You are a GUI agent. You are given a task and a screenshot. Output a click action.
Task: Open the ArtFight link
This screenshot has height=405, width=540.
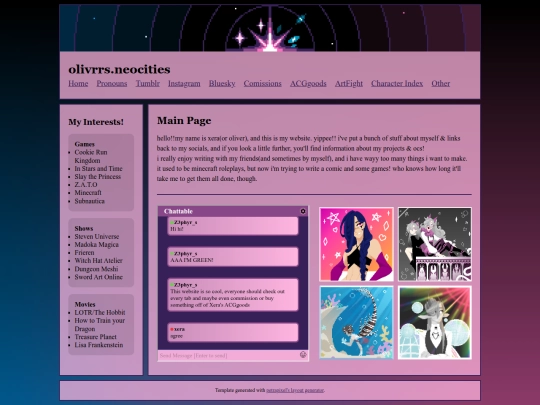tap(349, 83)
